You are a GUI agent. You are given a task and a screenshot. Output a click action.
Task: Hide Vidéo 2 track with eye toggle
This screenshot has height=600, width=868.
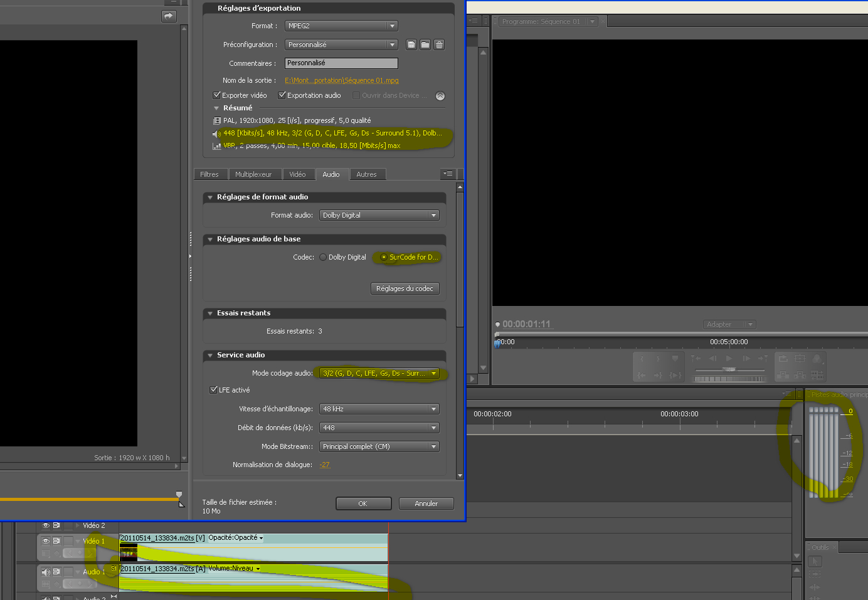46,525
